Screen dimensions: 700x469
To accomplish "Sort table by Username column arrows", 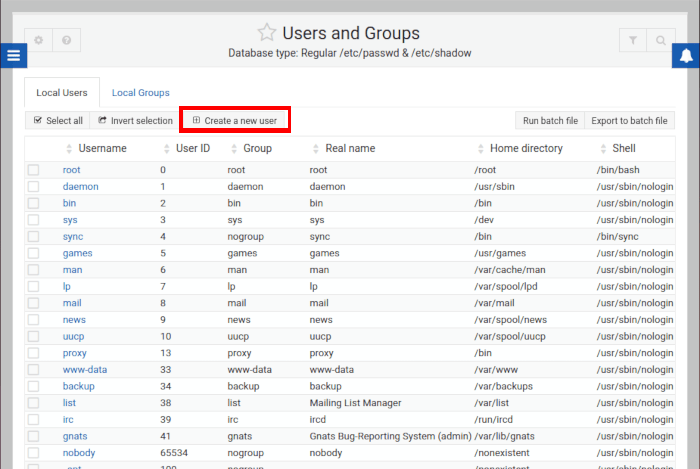I will (69, 149).
